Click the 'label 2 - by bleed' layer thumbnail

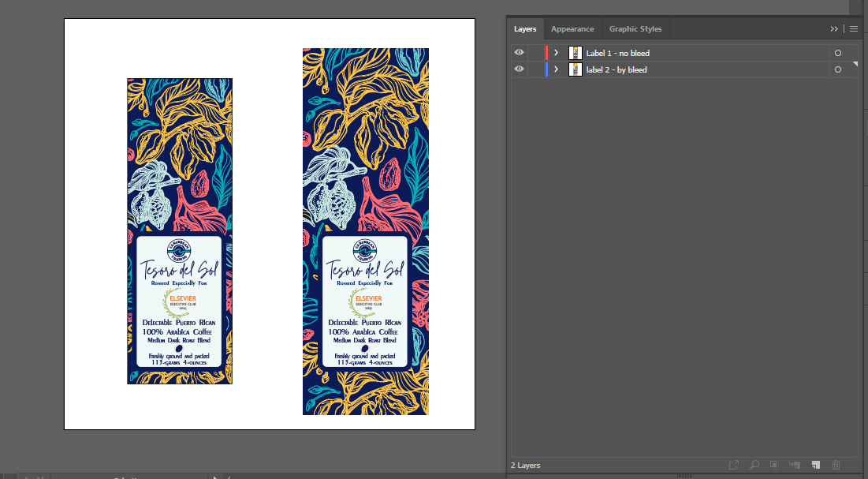pos(576,69)
